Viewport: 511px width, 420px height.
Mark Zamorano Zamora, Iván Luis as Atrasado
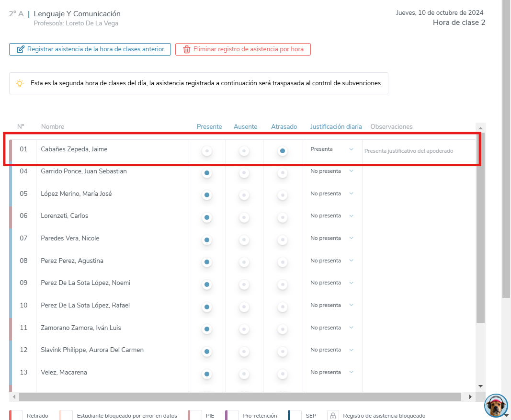click(283, 329)
